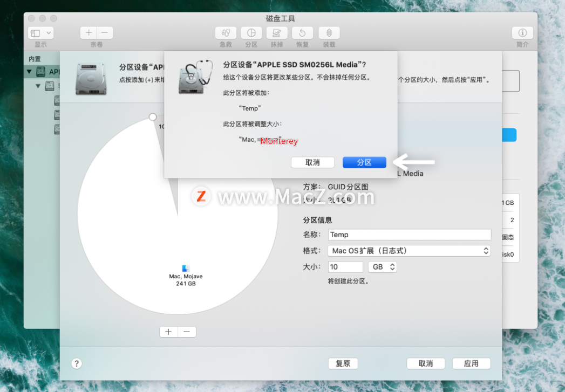Select the container disk icon under APPLE drive
Screen dimensions: 565x392
50,86
